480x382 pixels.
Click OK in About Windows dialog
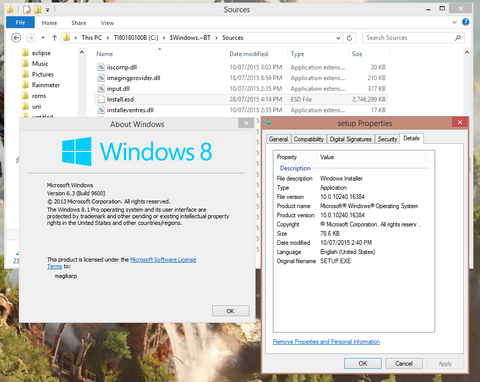point(231,311)
